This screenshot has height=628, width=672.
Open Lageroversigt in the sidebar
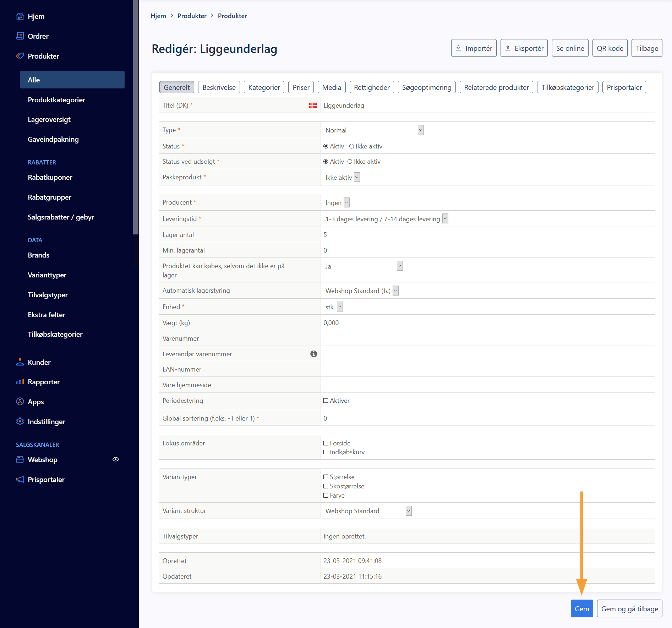coord(49,119)
